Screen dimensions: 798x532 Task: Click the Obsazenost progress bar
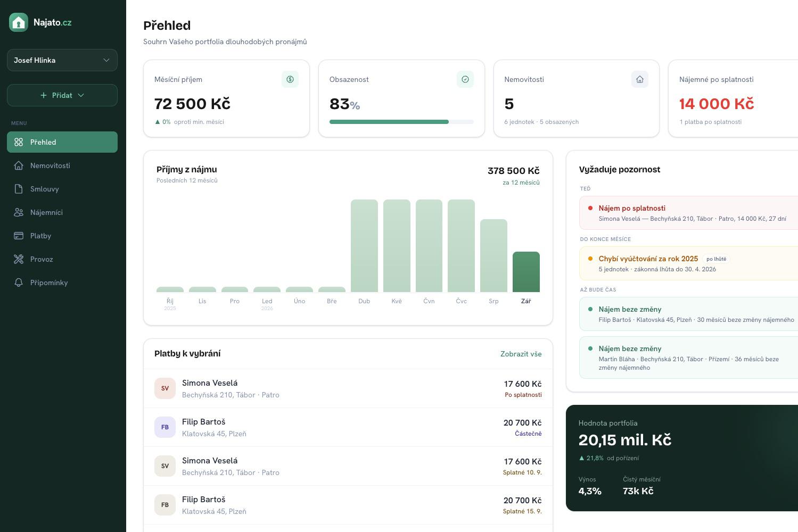click(401, 122)
